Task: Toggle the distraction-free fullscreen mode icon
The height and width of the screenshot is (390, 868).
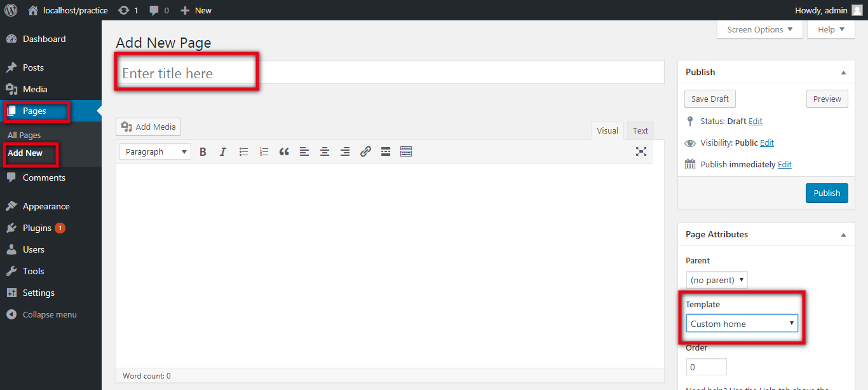Action: tap(641, 151)
